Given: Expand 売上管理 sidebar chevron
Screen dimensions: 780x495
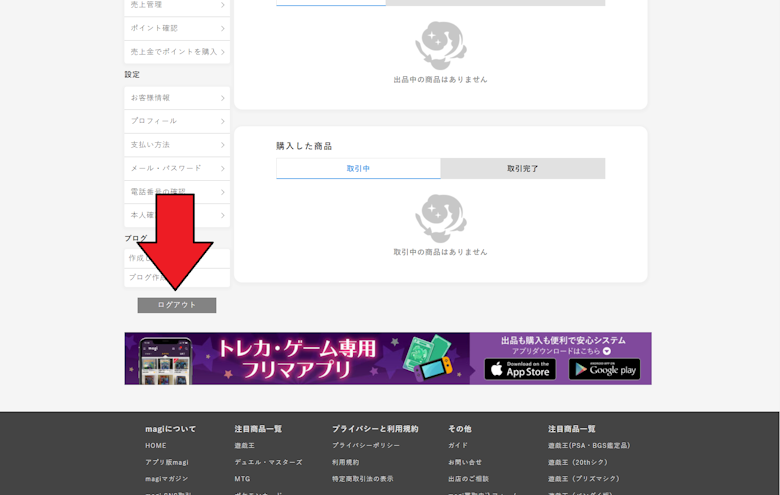Looking at the screenshot, I should pyautogui.click(x=222, y=5).
